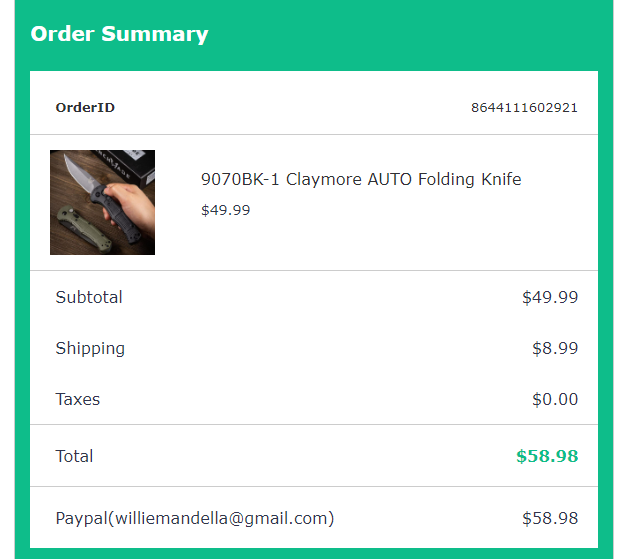Click the green Total amount $58.98
This screenshot has height=559, width=624.
tap(546, 456)
